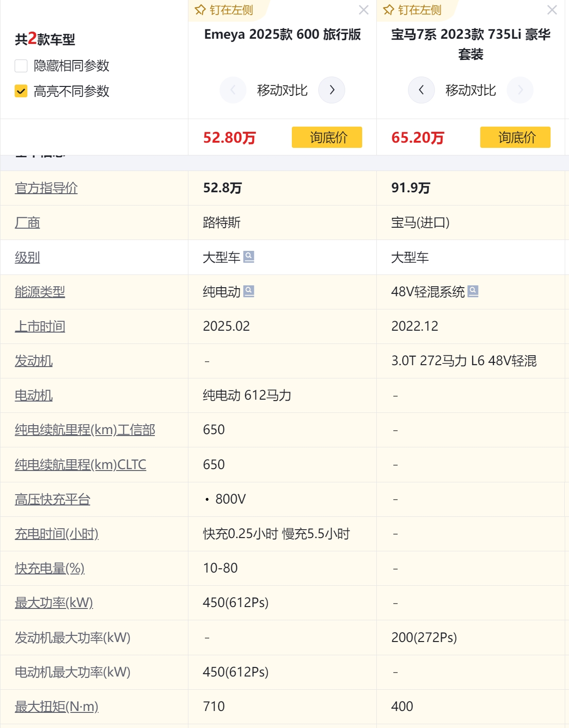Image resolution: width=569 pixels, height=728 pixels.
Task: Open the 厂商 parameter link
Action: coord(27,223)
